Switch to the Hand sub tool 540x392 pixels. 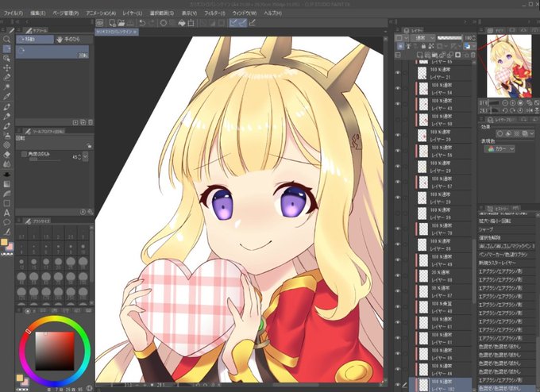point(72,39)
